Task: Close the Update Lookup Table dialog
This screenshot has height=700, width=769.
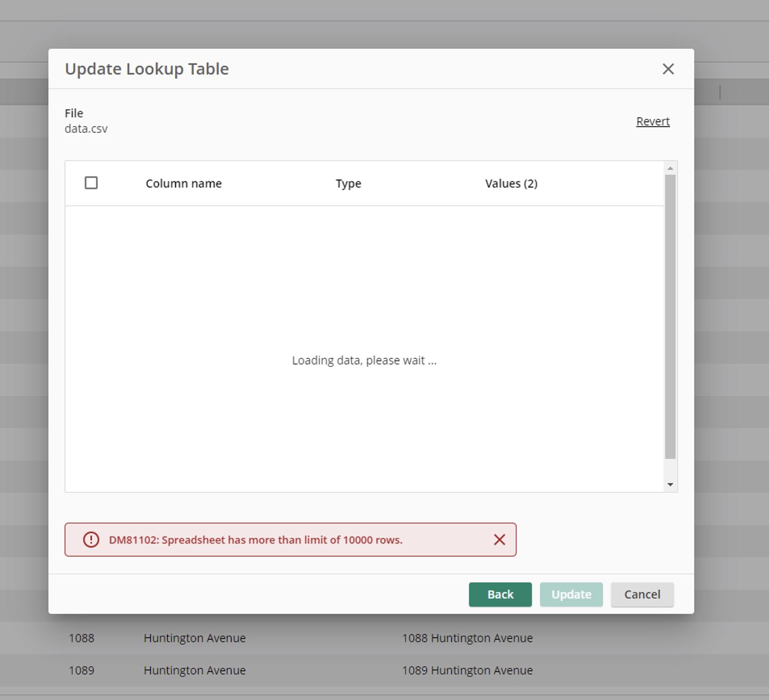Action: [668, 69]
